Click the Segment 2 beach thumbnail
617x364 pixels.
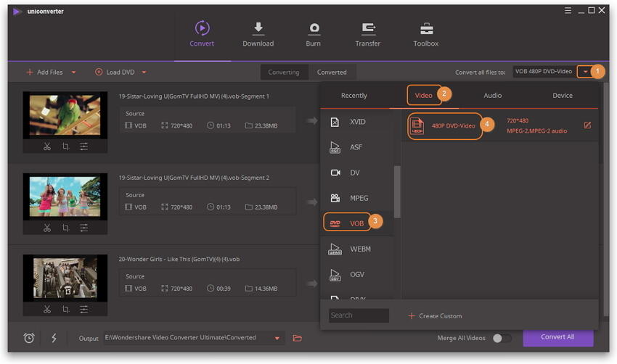pyautogui.click(x=65, y=197)
